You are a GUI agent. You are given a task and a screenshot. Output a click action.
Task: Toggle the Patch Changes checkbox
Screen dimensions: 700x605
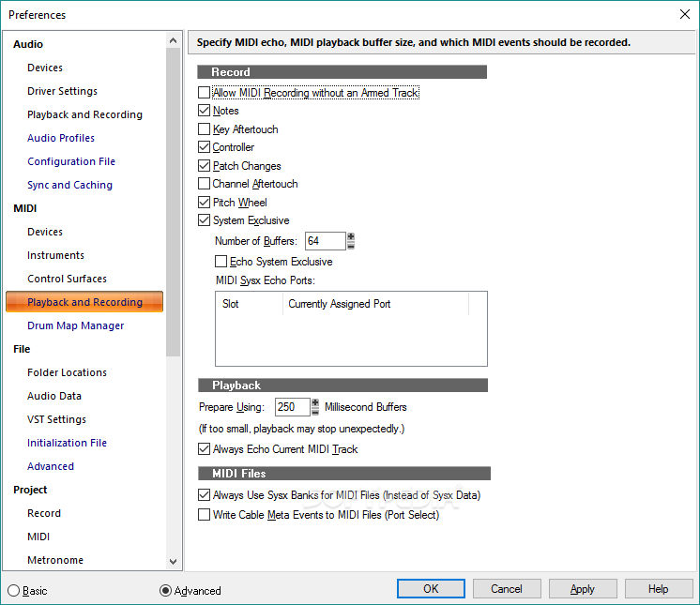coord(204,165)
